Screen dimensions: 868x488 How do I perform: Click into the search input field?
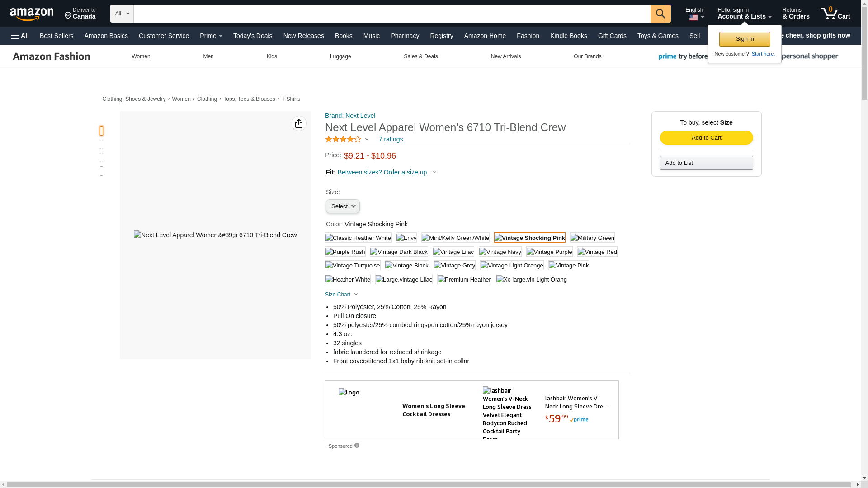pos(392,14)
